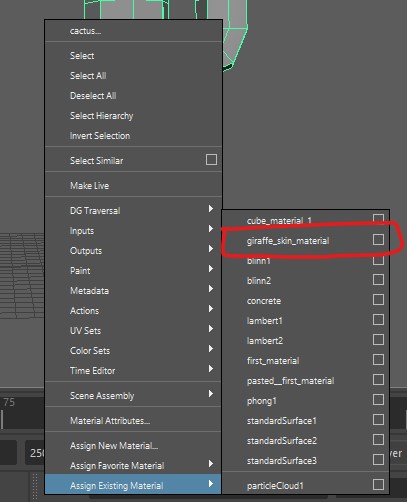Image resolution: width=407 pixels, height=502 pixels.
Task: Expand the Metadata submenu
Action: tap(133, 290)
